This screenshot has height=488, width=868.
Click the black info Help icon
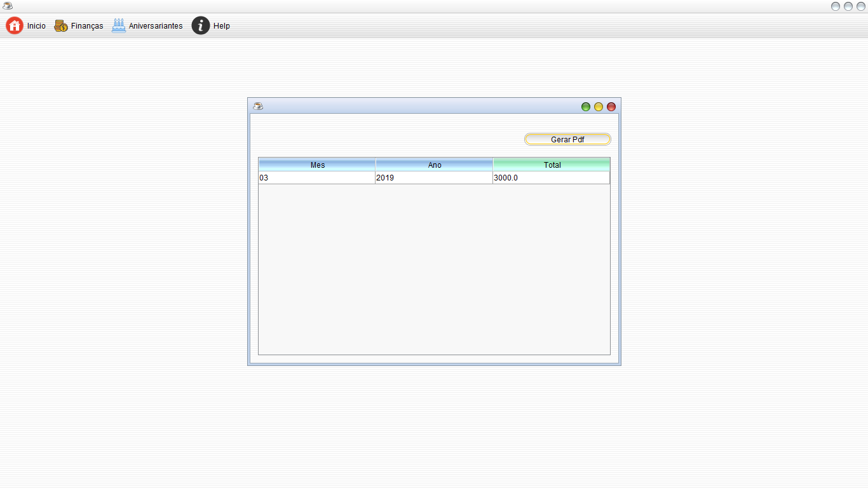click(x=201, y=25)
